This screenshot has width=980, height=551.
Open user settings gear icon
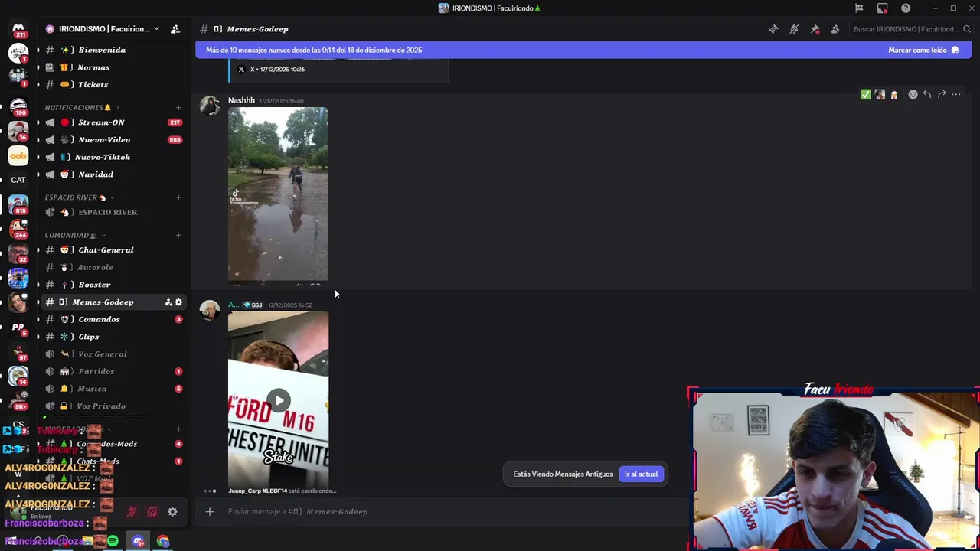(172, 512)
